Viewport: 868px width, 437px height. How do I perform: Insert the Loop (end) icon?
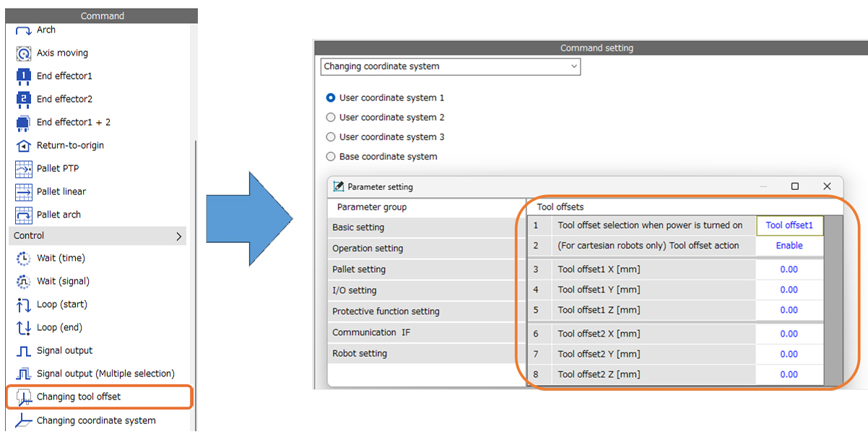pos(24,328)
